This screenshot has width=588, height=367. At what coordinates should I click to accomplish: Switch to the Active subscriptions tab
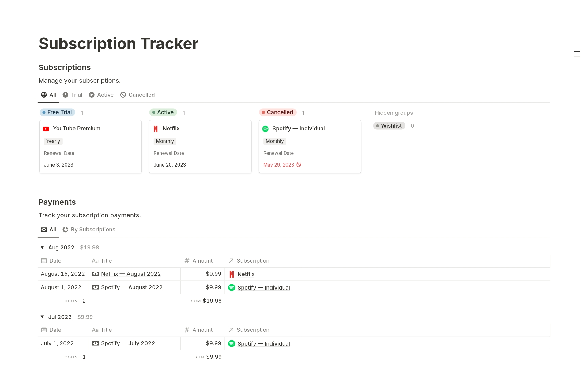pyautogui.click(x=101, y=95)
